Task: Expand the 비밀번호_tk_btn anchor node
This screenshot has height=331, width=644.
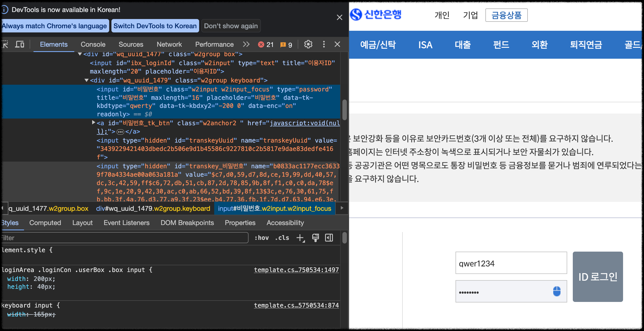Action: [x=94, y=122]
